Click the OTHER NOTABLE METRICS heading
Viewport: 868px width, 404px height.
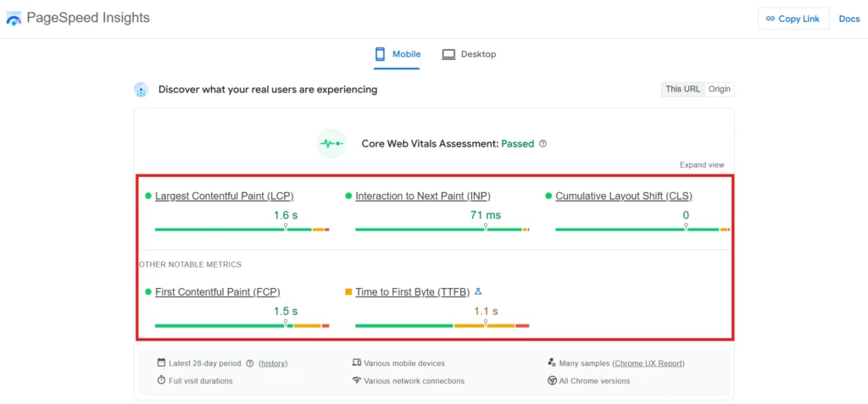click(190, 264)
